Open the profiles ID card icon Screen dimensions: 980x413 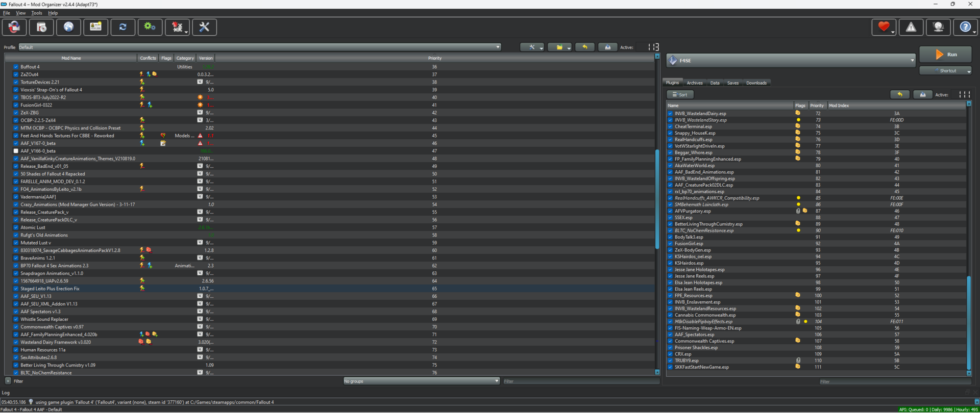pos(95,27)
